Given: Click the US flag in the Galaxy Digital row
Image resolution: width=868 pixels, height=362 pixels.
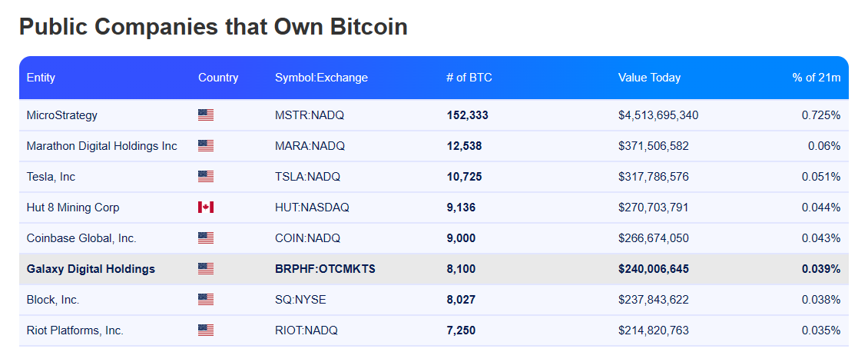Looking at the screenshot, I should [205, 269].
